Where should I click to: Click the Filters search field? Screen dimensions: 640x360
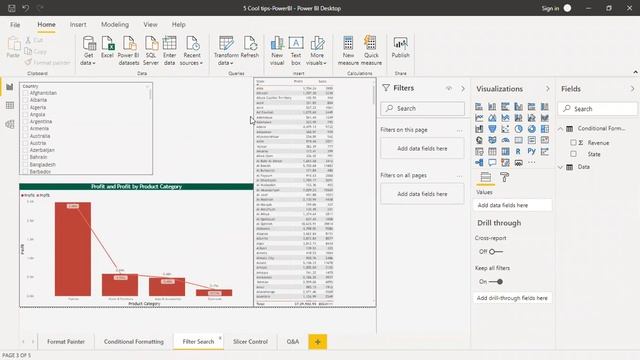tap(422, 109)
